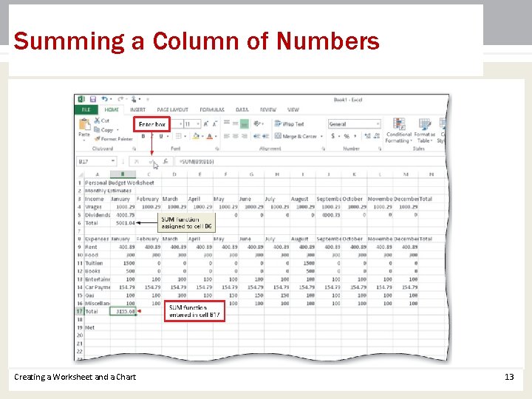
Task: Expand the Merge & Center arrow
Action: pyautogui.click(x=321, y=137)
